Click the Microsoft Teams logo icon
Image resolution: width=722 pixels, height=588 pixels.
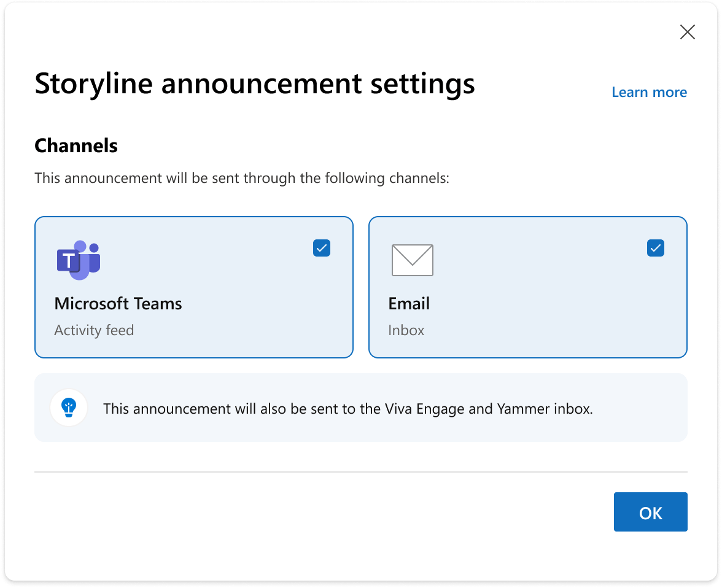click(79, 260)
